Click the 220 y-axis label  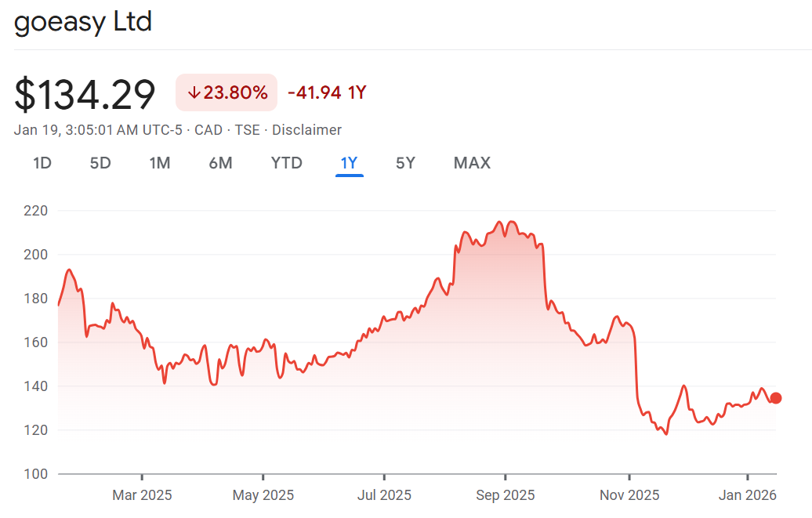click(x=37, y=211)
